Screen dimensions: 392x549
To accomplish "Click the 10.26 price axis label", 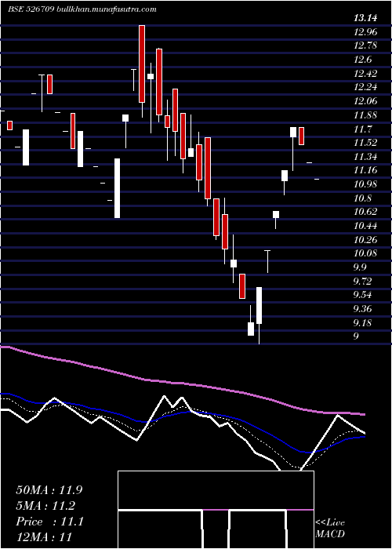I will [365, 240].
